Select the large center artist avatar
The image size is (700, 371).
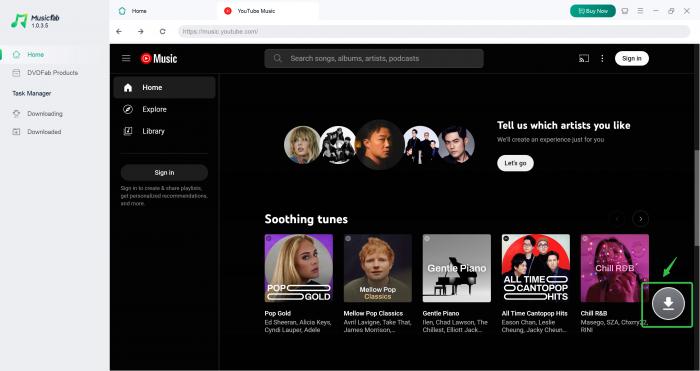[x=379, y=145]
